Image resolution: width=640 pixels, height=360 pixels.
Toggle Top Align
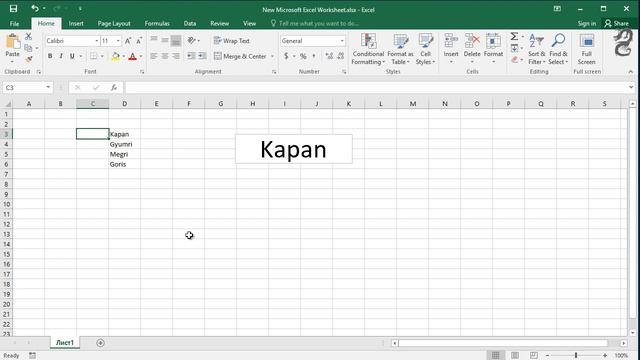coord(153,40)
